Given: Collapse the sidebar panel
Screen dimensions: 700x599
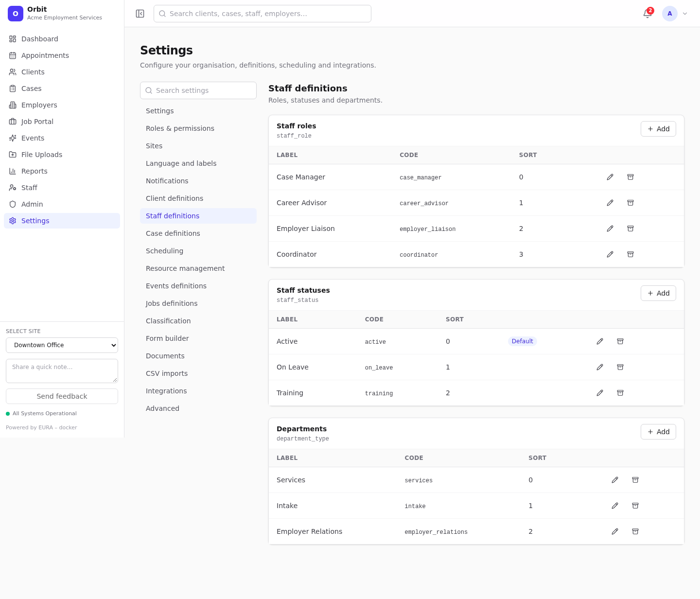Looking at the screenshot, I should pyautogui.click(x=140, y=14).
